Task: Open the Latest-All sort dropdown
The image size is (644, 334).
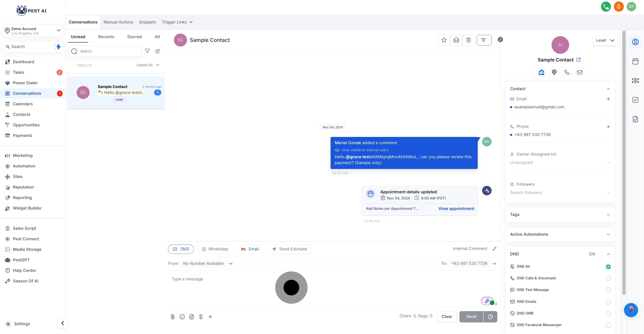Action: point(148,65)
